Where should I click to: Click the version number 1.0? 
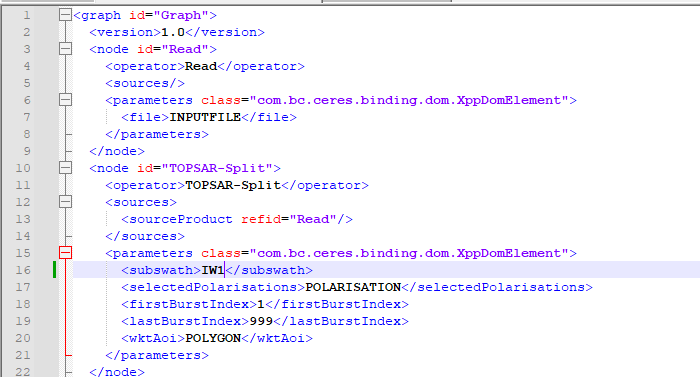click(173, 33)
